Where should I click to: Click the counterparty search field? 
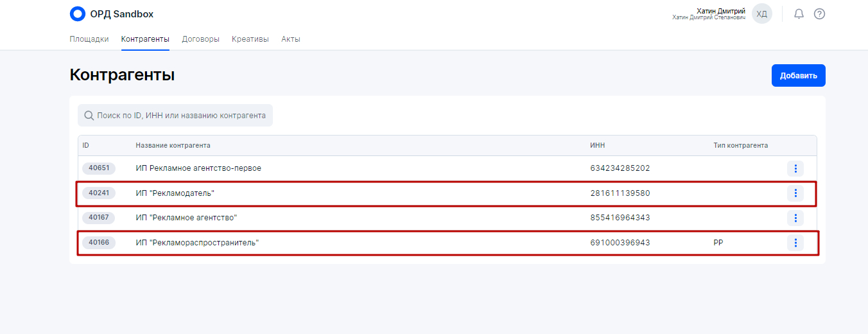[x=181, y=116]
